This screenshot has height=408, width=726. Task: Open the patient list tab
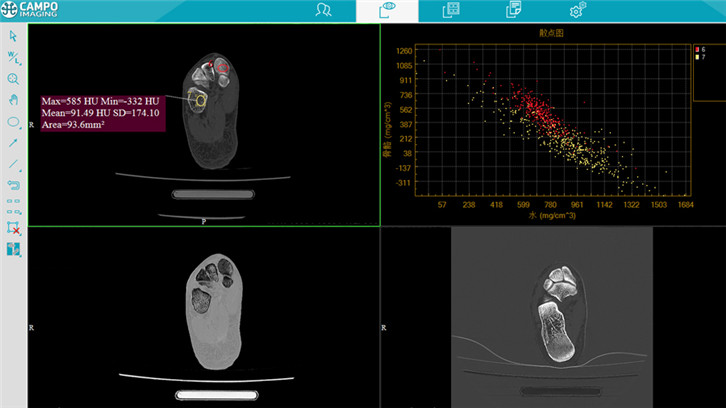pos(323,10)
